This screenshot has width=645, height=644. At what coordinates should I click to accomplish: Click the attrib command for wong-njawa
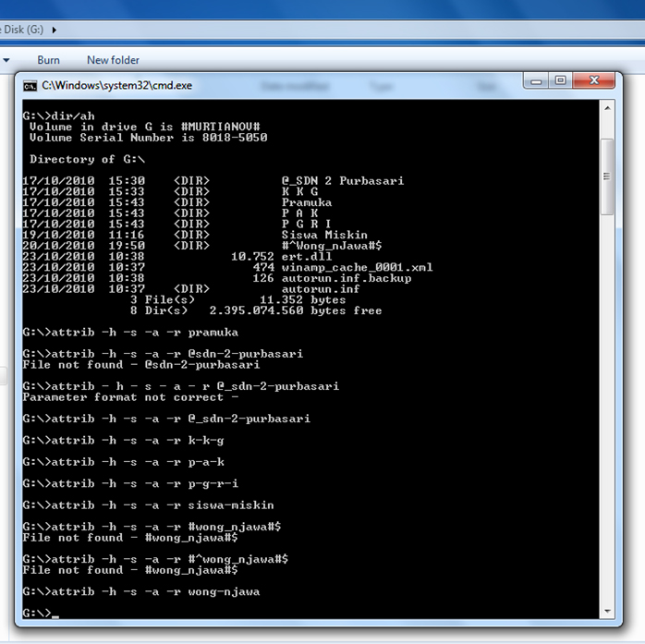[x=141, y=591]
